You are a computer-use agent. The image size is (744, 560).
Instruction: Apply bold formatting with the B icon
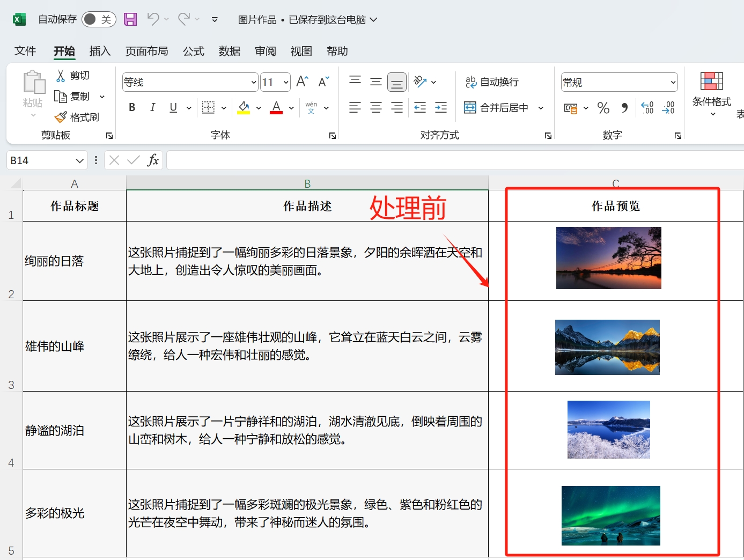pyautogui.click(x=131, y=107)
